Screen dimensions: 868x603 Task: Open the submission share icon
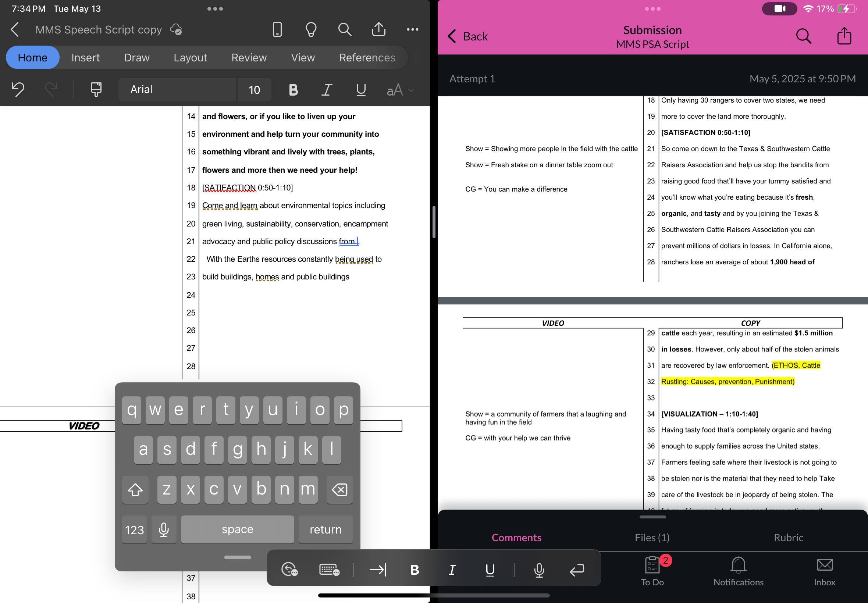click(x=844, y=36)
